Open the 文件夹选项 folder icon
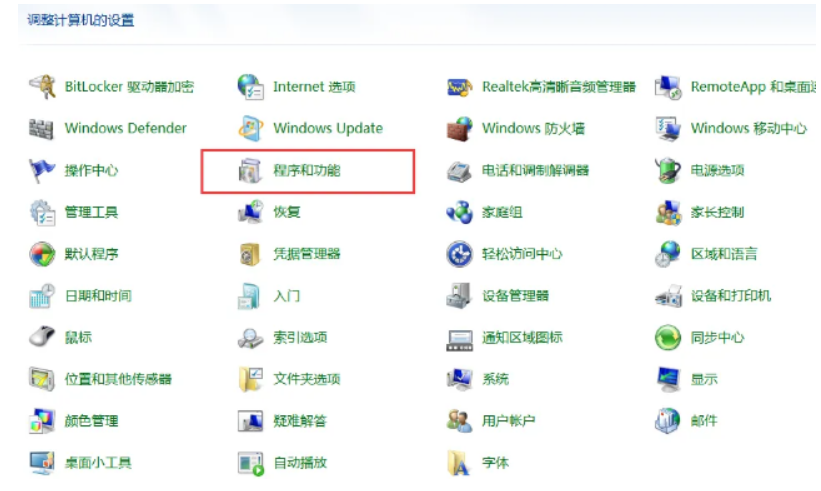Image resolution: width=821 pixels, height=491 pixels. (250, 379)
